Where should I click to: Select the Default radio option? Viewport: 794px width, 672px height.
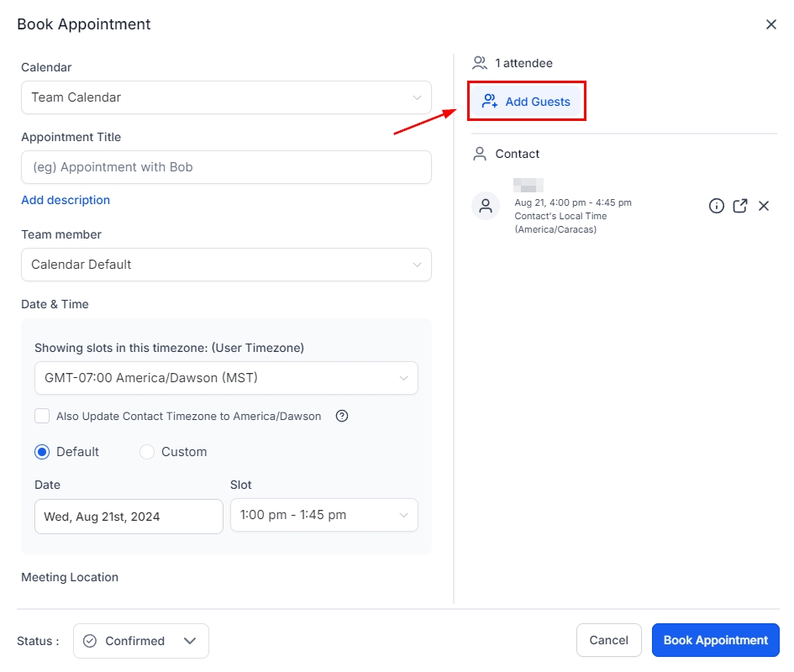pyautogui.click(x=42, y=452)
